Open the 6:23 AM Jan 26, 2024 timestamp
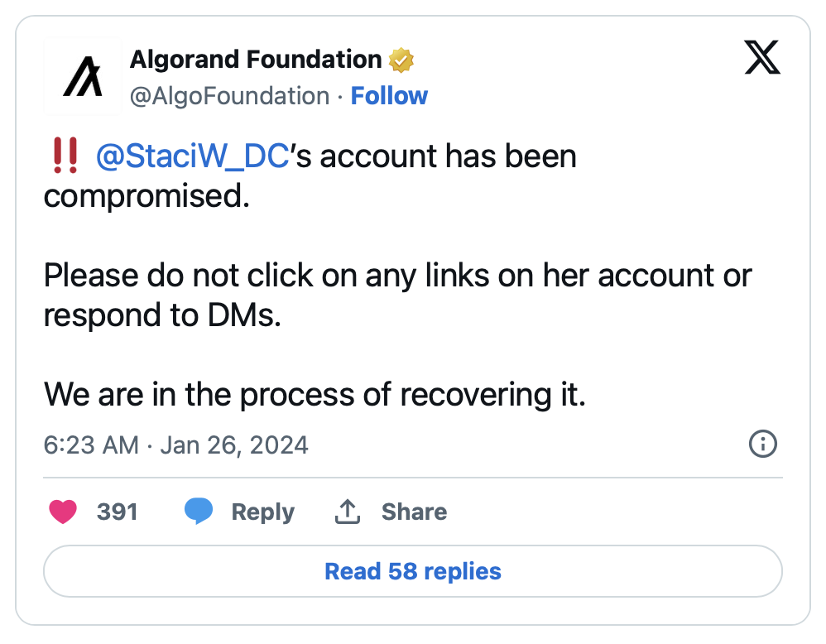Image resolution: width=826 pixels, height=644 pixels. tap(175, 445)
